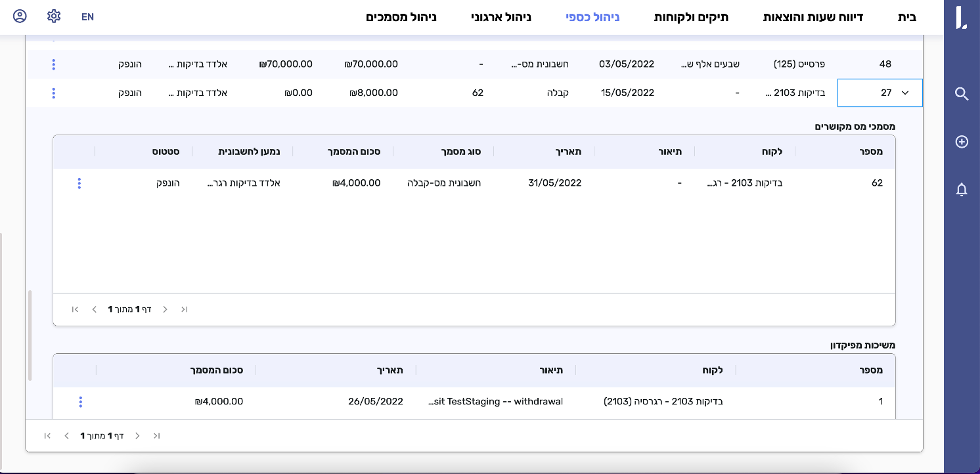This screenshot has width=980, height=474.
Task: Click the סטטוס column header
Action: pos(166,152)
